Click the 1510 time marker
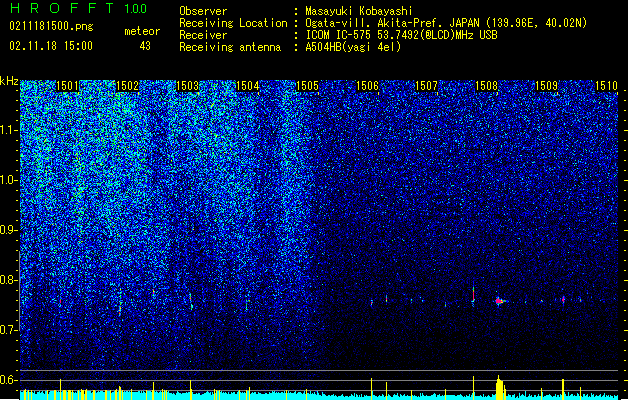The height and width of the screenshot is (400, 629). [x=606, y=86]
